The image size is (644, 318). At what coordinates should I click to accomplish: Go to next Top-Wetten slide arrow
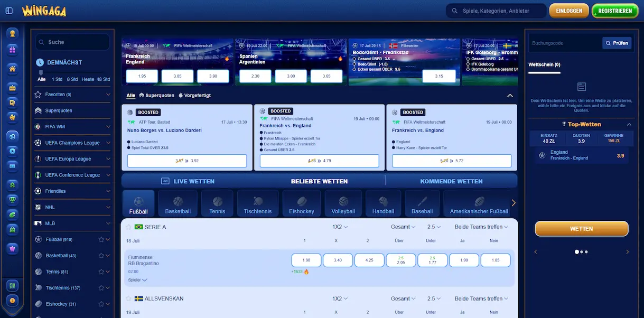coord(627,252)
